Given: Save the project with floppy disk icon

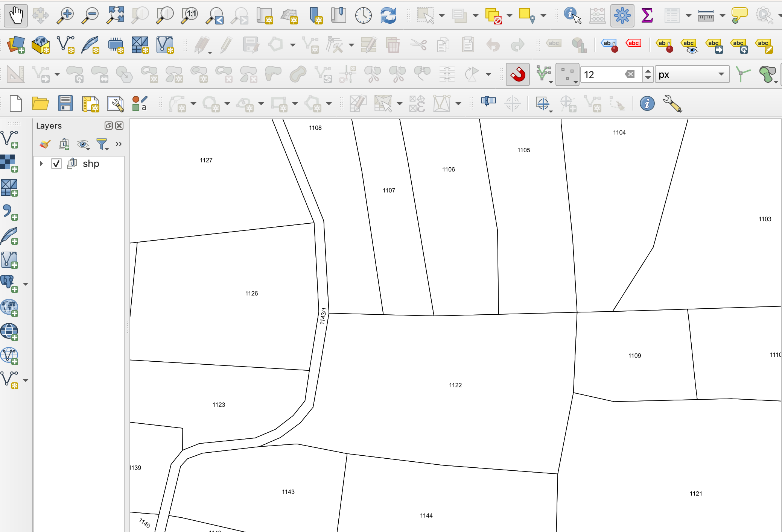Looking at the screenshot, I should 65,103.
